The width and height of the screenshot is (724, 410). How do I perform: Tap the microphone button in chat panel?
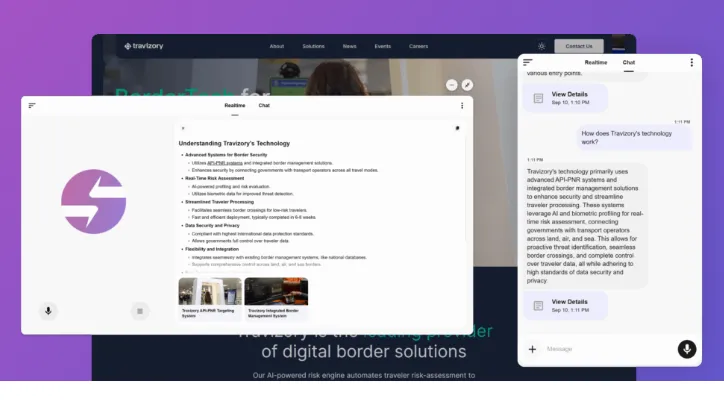[x=686, y=349]
